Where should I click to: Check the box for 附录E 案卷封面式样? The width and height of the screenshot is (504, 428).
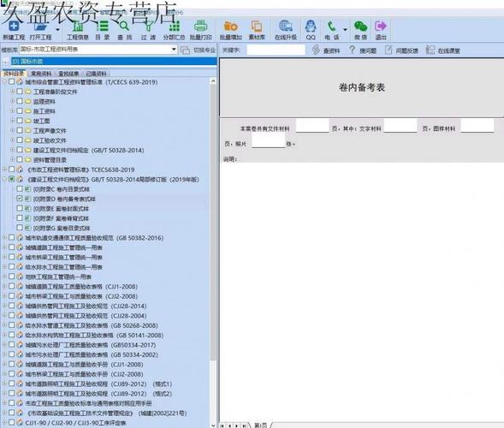pyautogui.click(x=20, y=208)
